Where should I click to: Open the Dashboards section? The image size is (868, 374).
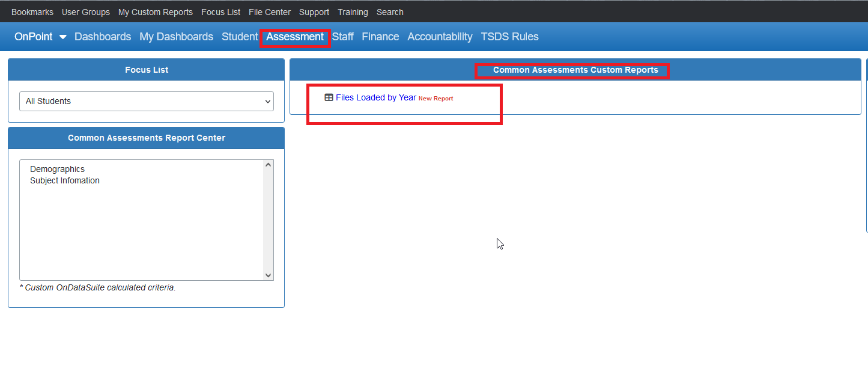(x=102, y=37)
